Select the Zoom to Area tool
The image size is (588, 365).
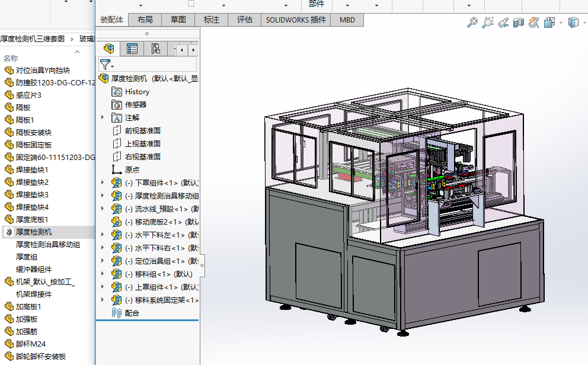point(487,23)
